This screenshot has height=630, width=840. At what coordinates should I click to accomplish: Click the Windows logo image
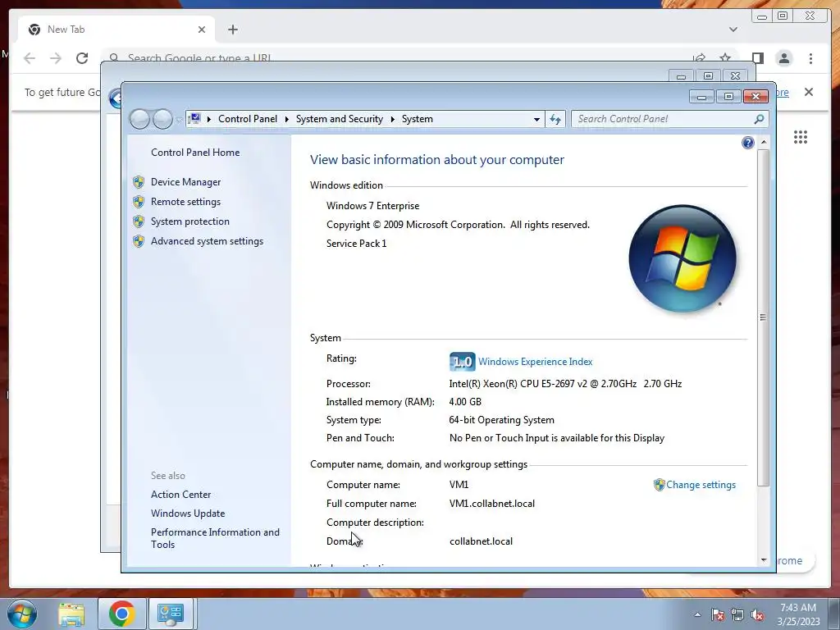tap(682, 258)
